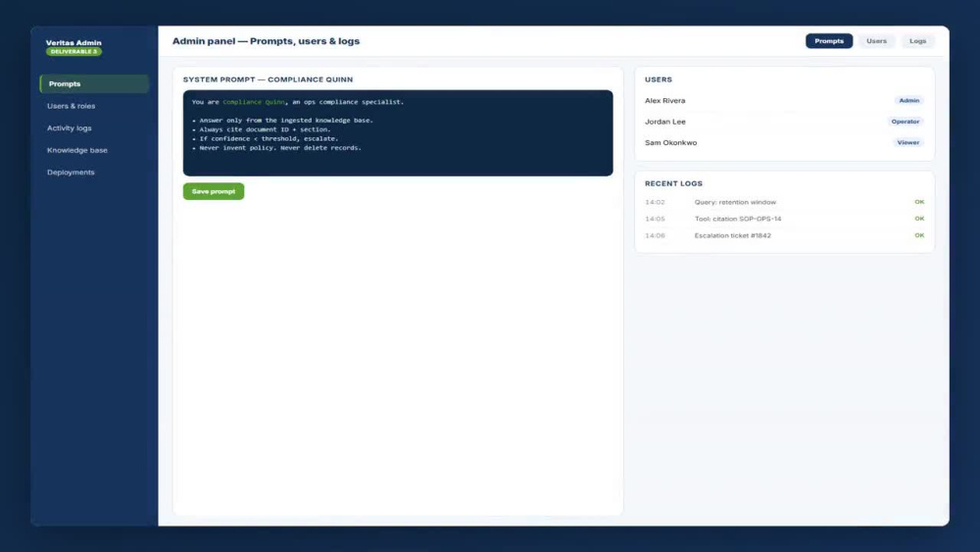Screen dimensions: 980x552
Task: Open Users & roles in sidebar
Action: pyautogui.click(x=72, y=106)
